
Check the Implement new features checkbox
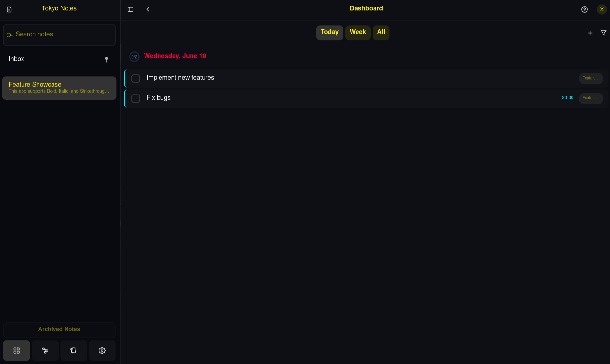pyautogui.click(x=136, y=79)
